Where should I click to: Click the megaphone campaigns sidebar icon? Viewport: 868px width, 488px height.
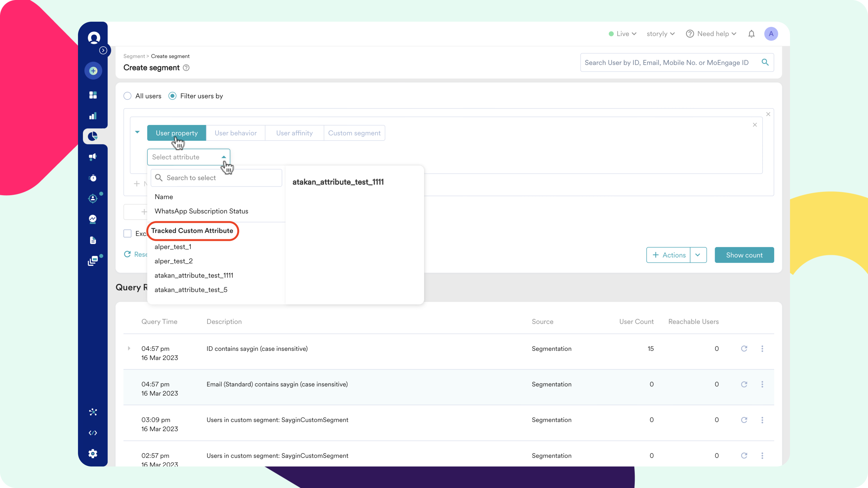93,157
